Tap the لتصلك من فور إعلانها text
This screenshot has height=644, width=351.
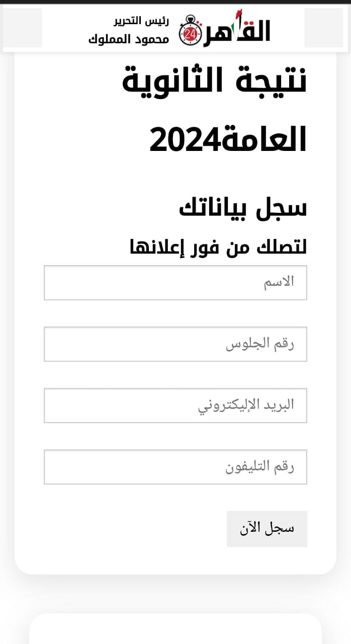coord(218,247)
